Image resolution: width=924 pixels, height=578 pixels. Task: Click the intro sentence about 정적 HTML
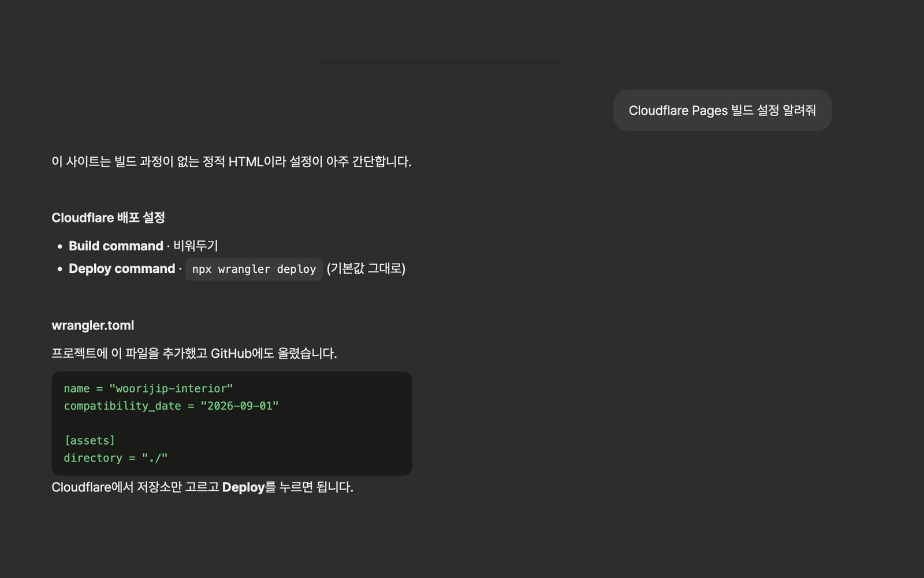(232, 161)
